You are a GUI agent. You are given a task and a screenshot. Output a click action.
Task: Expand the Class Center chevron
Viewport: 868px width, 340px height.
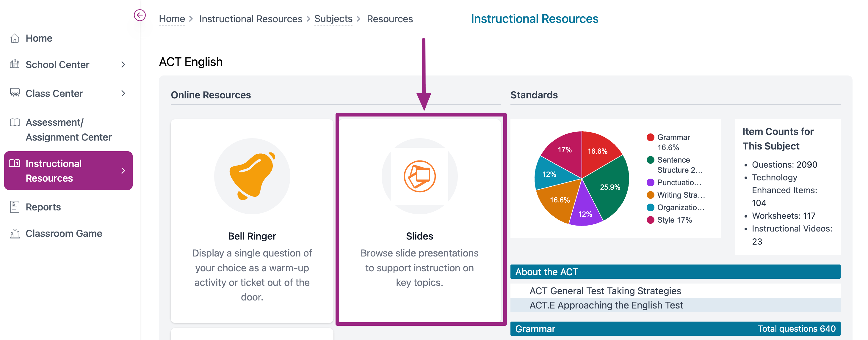pyautogui.click(x=123, y=93)
